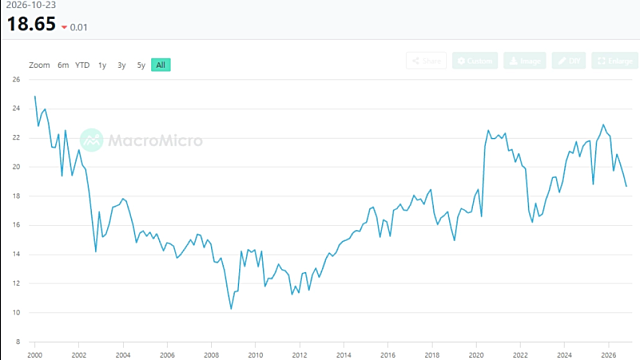This screenshot has width=640, height=360.
Task: Click the 26 y-axis label
Action: (16, 80)
